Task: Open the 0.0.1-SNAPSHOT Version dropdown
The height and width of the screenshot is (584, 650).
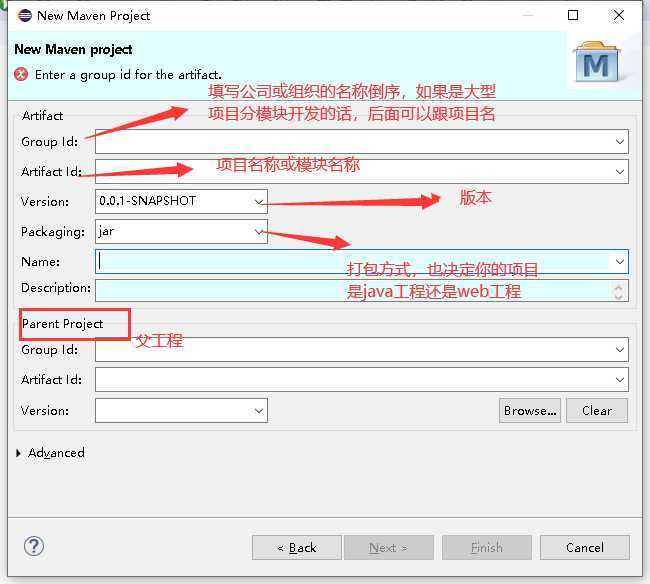Action: [259, 202]
